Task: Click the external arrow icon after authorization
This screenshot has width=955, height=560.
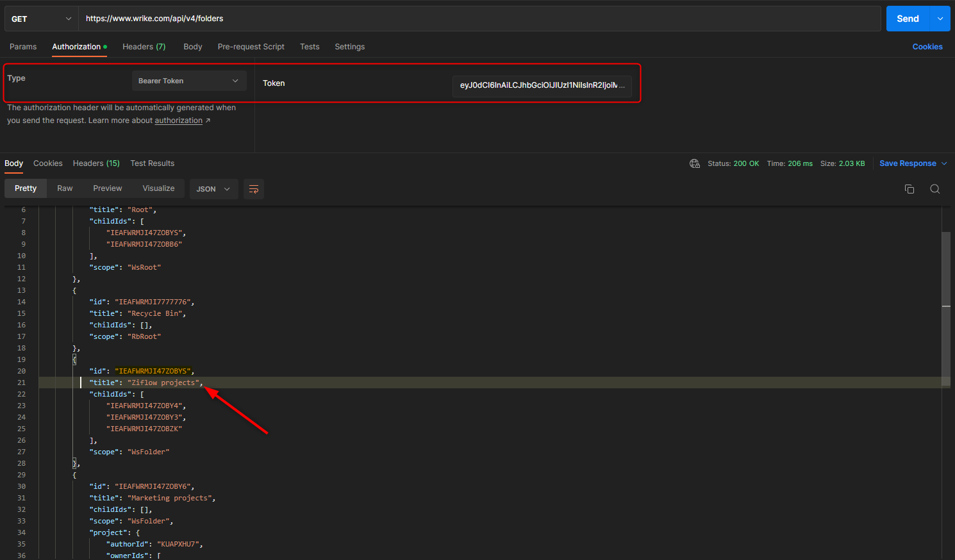Action: 208,120
